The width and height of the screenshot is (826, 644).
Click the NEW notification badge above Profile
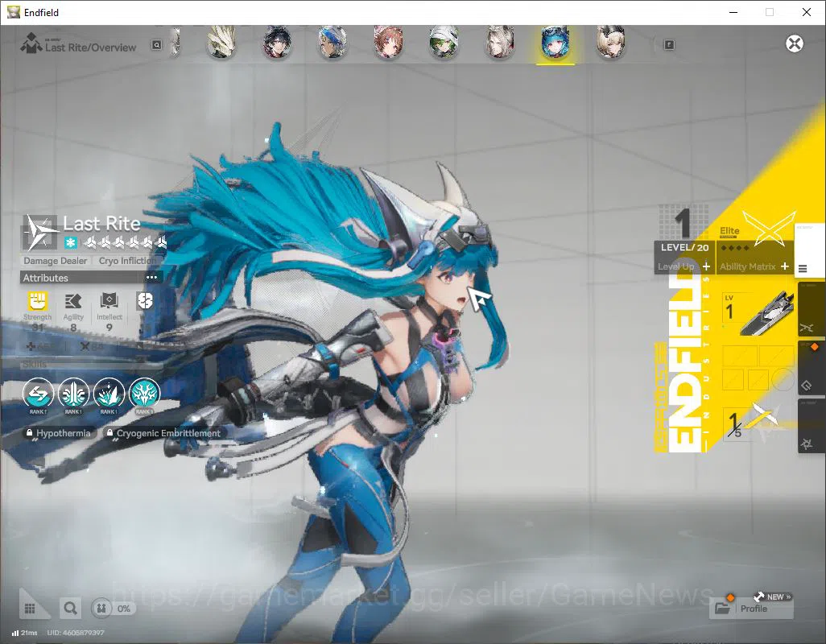(774, 597)
